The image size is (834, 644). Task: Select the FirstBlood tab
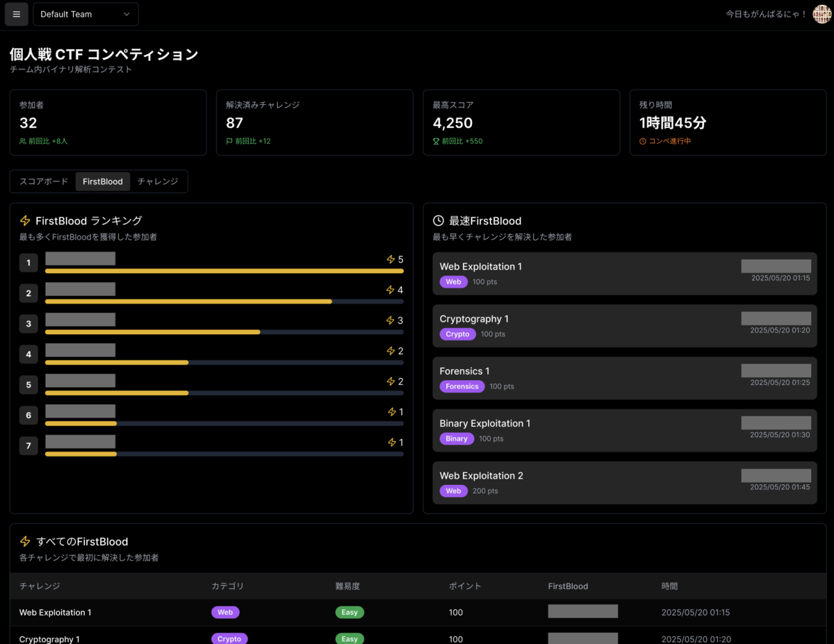click(102, 181)
